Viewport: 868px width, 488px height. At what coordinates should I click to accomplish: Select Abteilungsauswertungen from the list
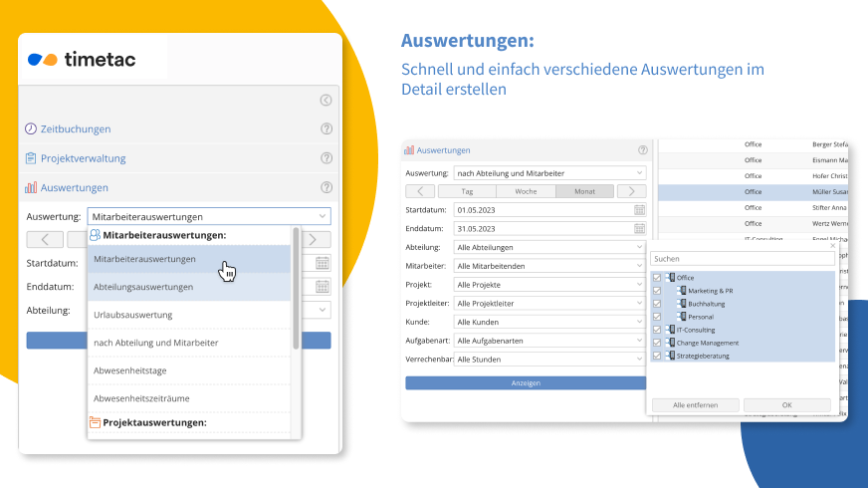[x=189, y=287]
